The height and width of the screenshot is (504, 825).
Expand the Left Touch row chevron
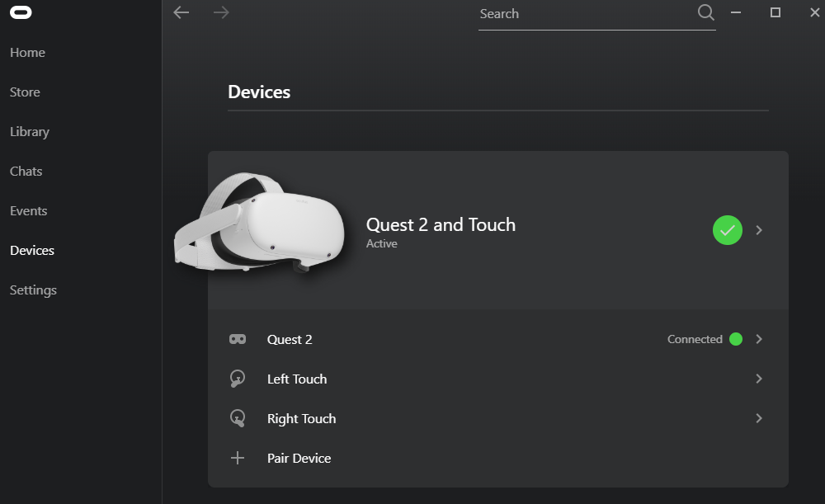pyautogui.click(x=759, y=379)
